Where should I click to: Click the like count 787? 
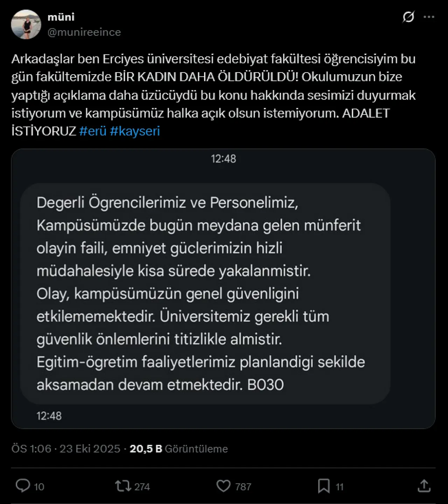(x=243, y=487)
